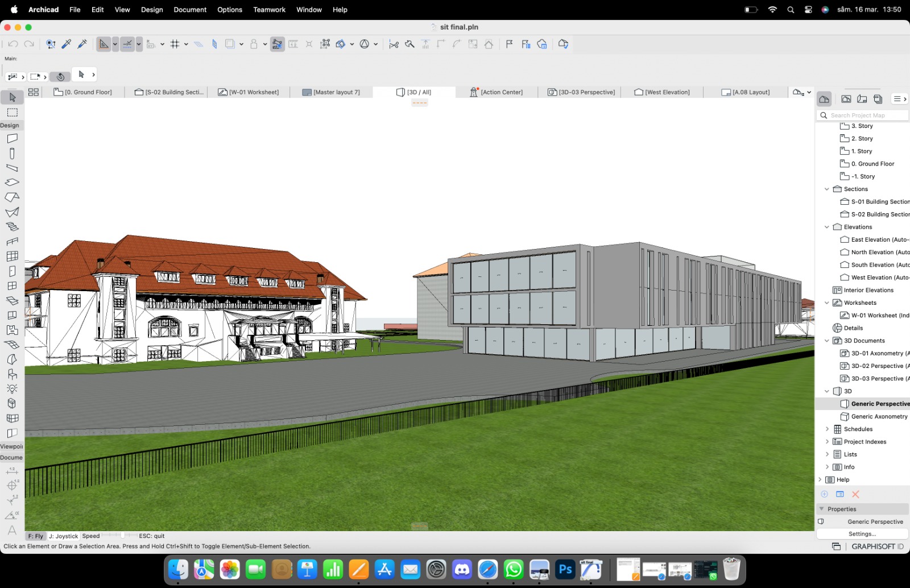Viewport: 910px width, 588px height.
Task: Open the tab overview grid icon
Action: [34, 92]
